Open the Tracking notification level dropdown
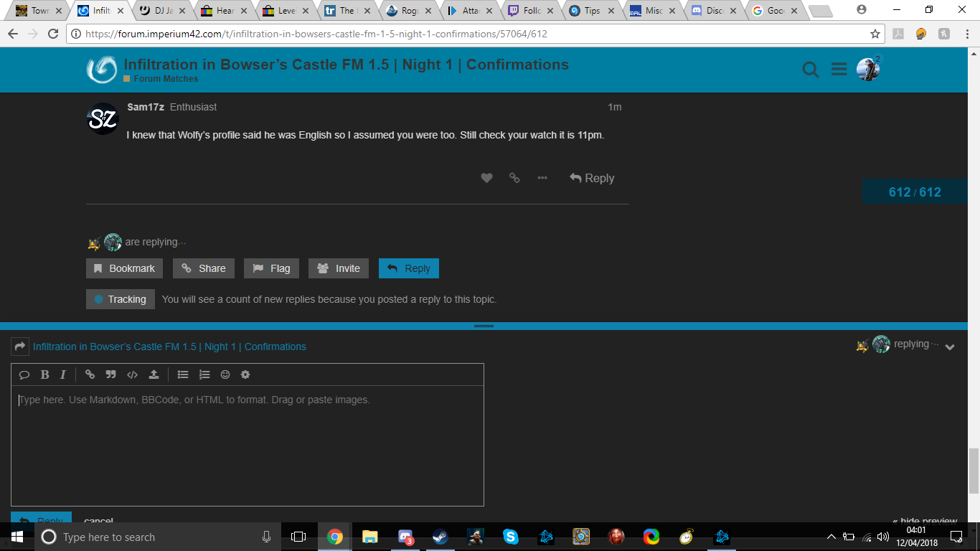Viewport: 980px width, 551px height. (x=121, y=299)
